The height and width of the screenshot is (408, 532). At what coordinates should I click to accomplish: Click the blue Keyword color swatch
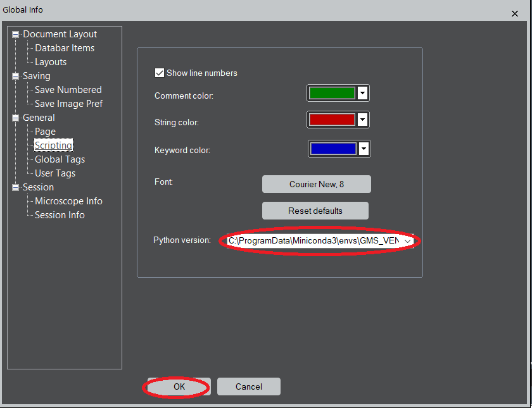(332, 149)
